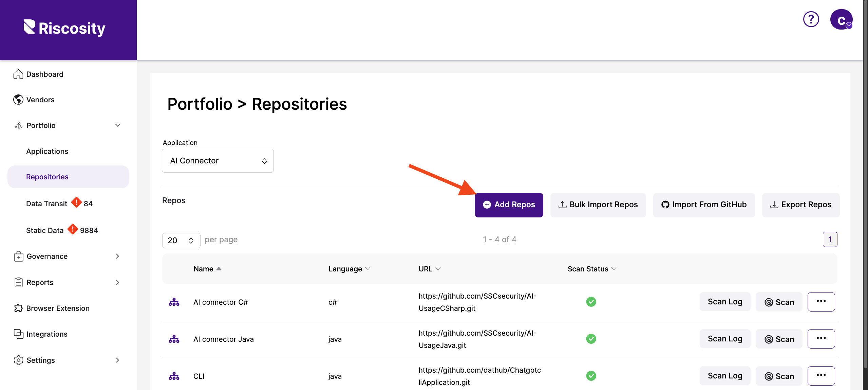Screen dimensions: 868x390
Task: Open the Scan Status column filter arrow
Action: (x=614, y=269)
